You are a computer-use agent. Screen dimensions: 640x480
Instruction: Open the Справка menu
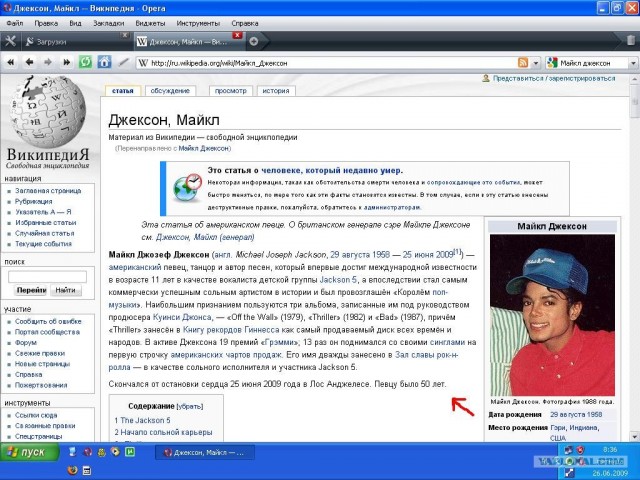coord(245,23)
